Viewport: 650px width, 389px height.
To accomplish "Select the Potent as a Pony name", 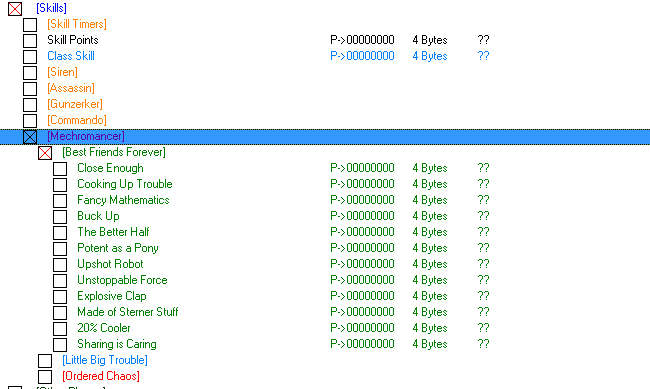I will pos(118,248).
